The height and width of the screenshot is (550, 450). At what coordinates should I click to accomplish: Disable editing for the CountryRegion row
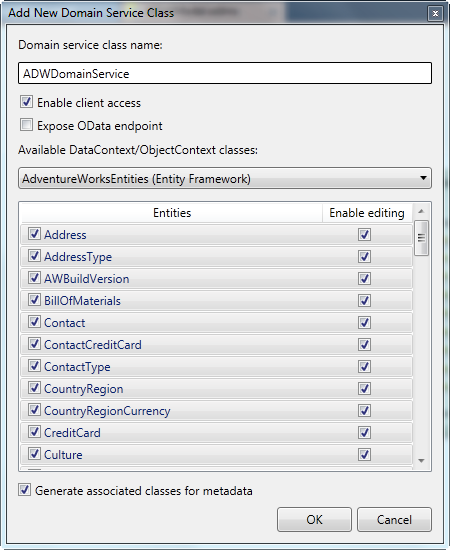coord(364,388)
